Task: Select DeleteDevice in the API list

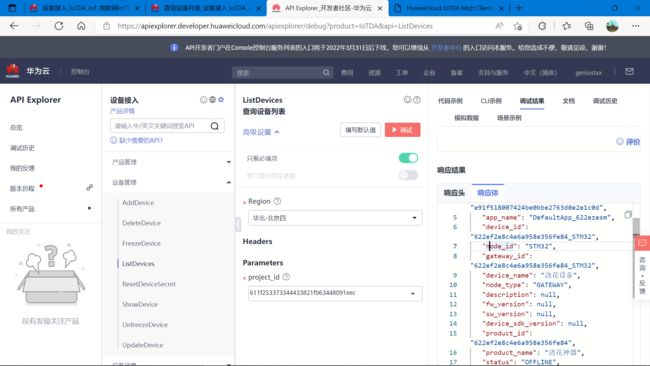Action: [141, 223]
